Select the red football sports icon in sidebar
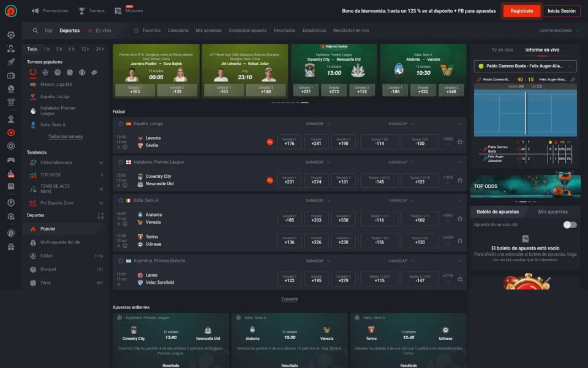Image resolution: width=588 pixels, height=368 pixels. point(11,132)
